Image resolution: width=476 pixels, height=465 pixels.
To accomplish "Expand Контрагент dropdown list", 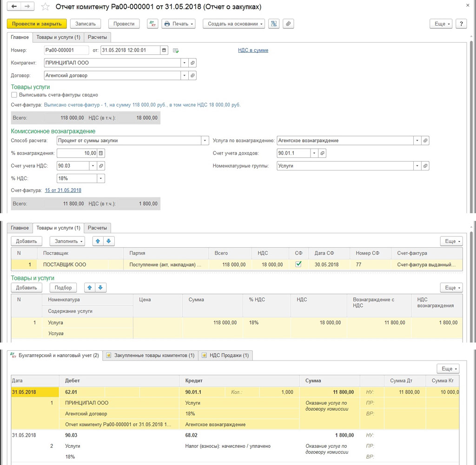I will (184, 63).
